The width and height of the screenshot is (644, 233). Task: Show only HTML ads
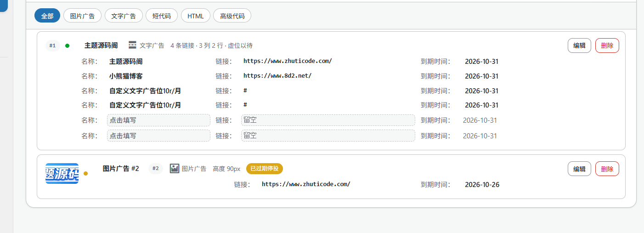click(x=196, y=16)
